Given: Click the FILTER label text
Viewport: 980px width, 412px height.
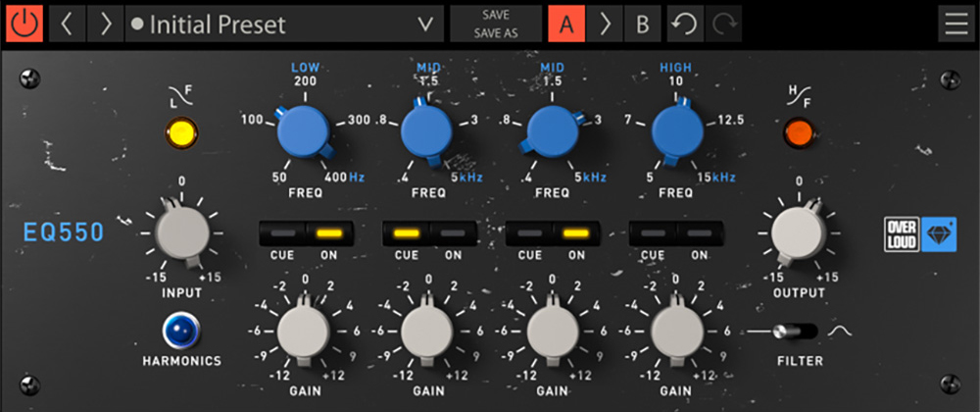Looking at the screenshot, I should pyautogui.click(x=800, y=361).
